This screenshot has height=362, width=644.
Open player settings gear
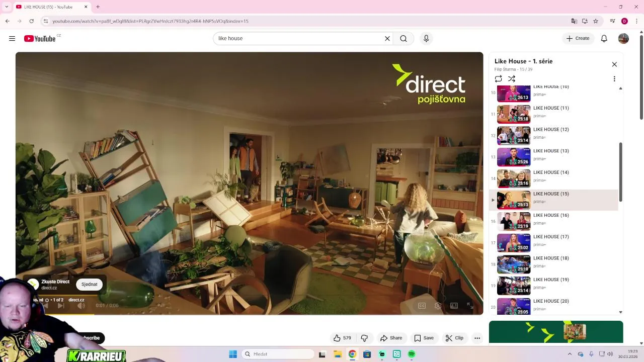point(438,306)
